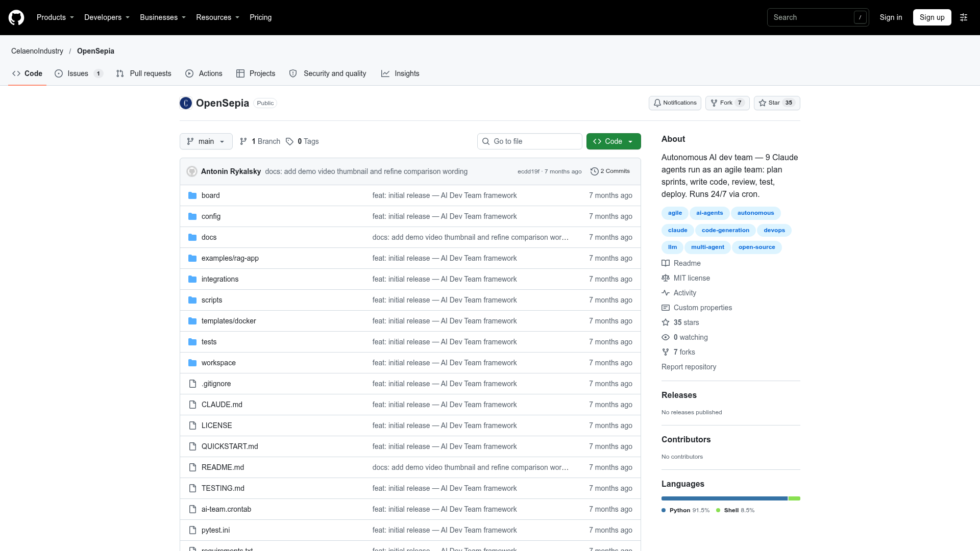Open the accessibility settings icon beside Sign up
The image size is (980, 551).
(x=964, y=17)
